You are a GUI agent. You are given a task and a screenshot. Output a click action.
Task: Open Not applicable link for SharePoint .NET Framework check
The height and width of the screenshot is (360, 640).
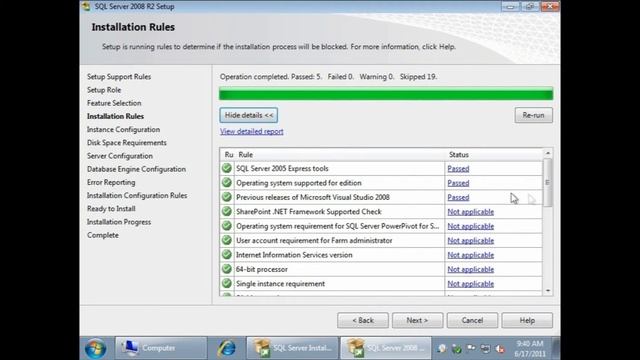pos(471,212)
